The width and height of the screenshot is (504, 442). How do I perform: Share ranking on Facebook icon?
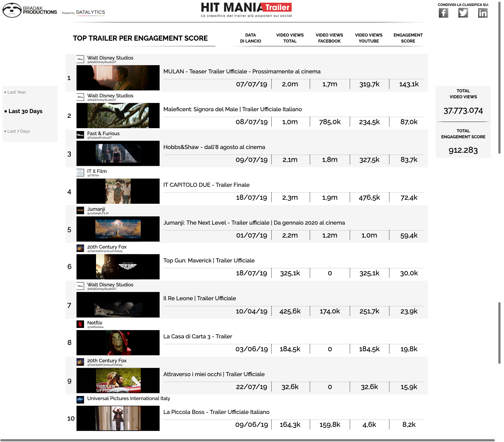pos(443,13)
